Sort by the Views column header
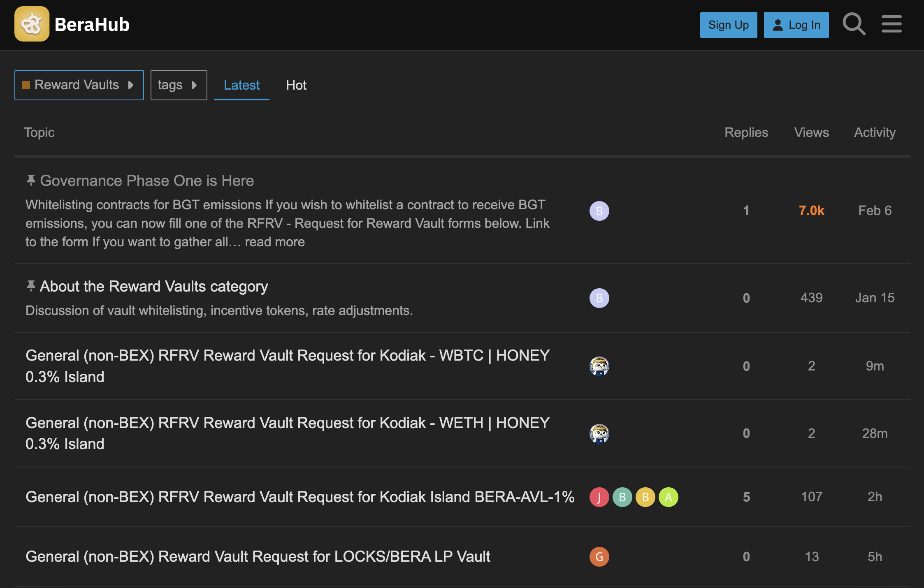 point(811,132)
